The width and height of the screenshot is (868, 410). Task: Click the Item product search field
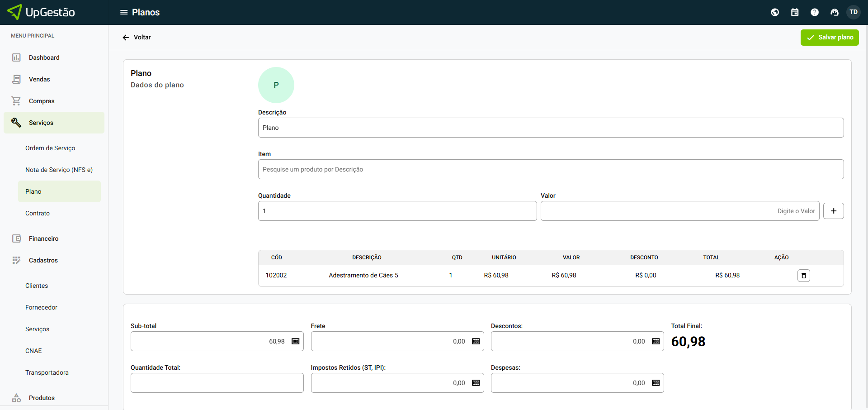550,169
